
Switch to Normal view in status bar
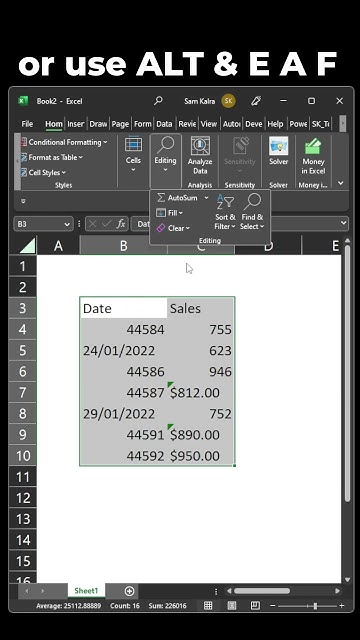208,606
